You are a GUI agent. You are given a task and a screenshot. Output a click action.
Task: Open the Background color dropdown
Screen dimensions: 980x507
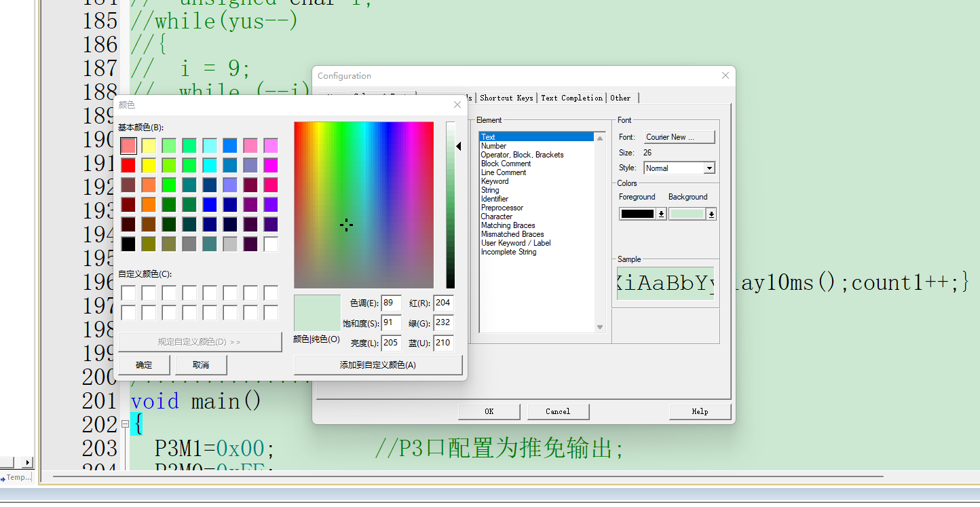[710, 213]
